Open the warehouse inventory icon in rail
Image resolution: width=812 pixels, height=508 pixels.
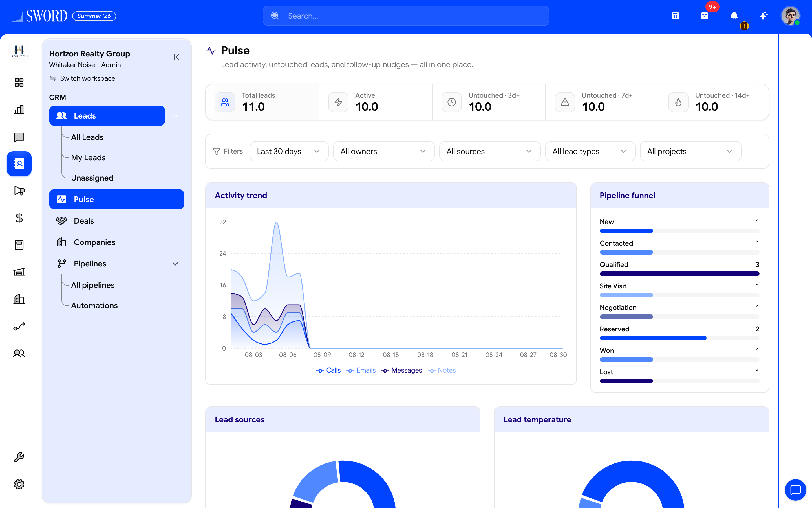point(19,272)
